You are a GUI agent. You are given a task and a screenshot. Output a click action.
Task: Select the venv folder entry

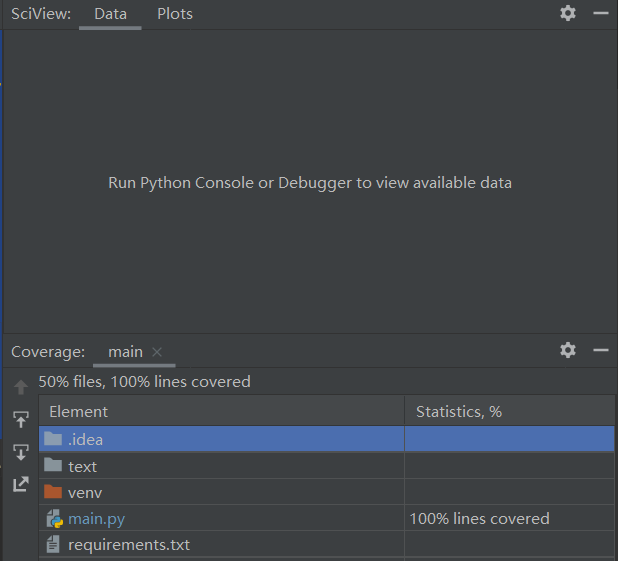click(x=84, y=492)
